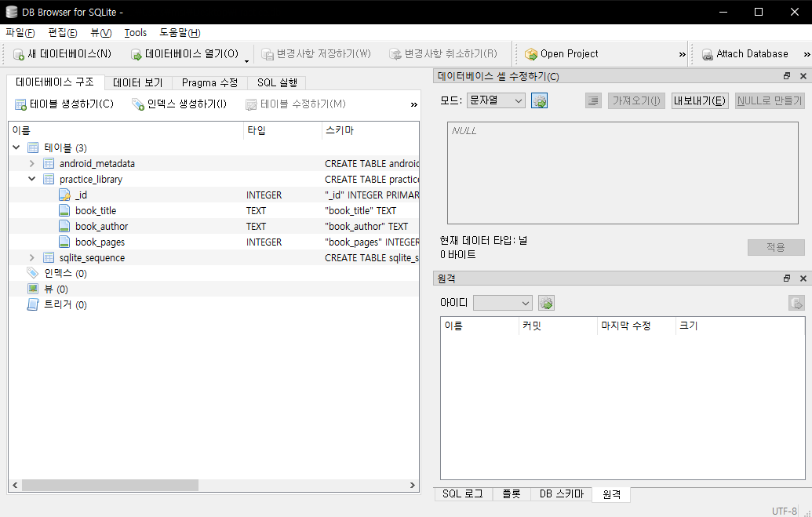Open the 도움말(H) menu
Viewport: 812px width, 517px height.
pos(180,33)
